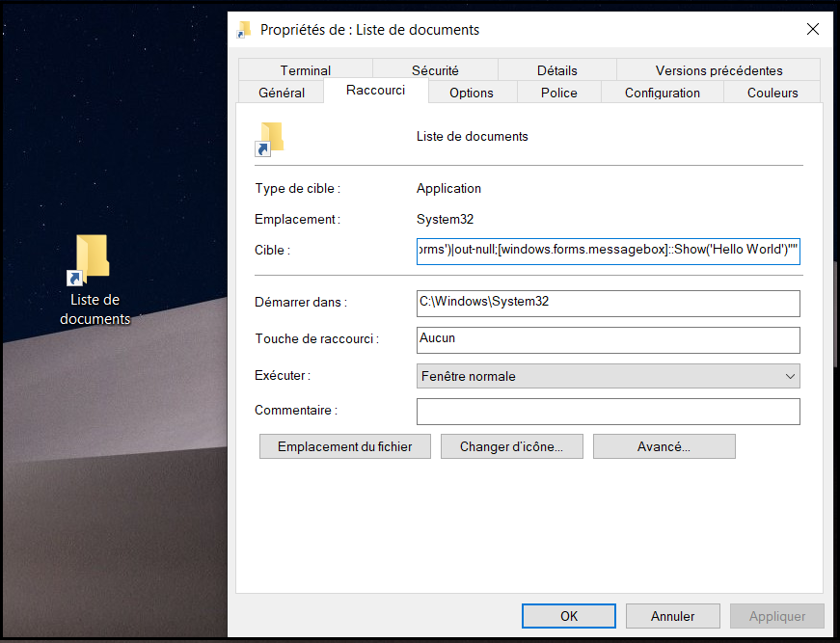The width and height of the screenshot is (840, 643).
Task: Click in the Cible text field
Action: coord(608,251)
